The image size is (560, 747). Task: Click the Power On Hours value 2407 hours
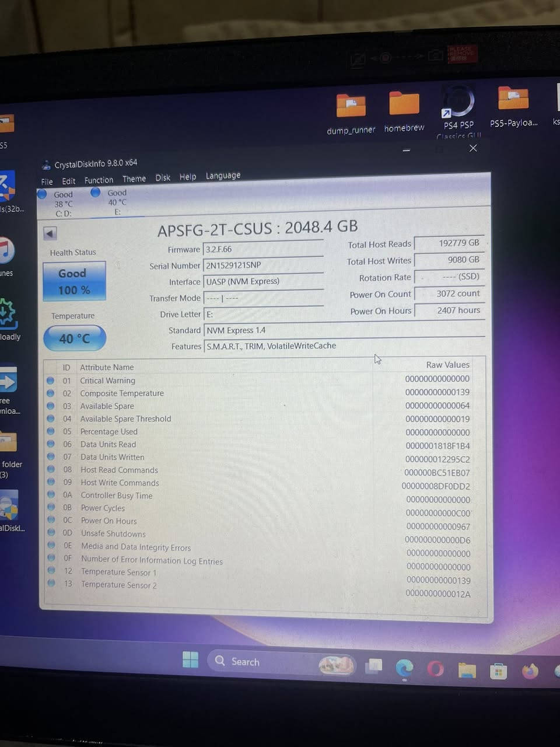(x=449, y=310)
